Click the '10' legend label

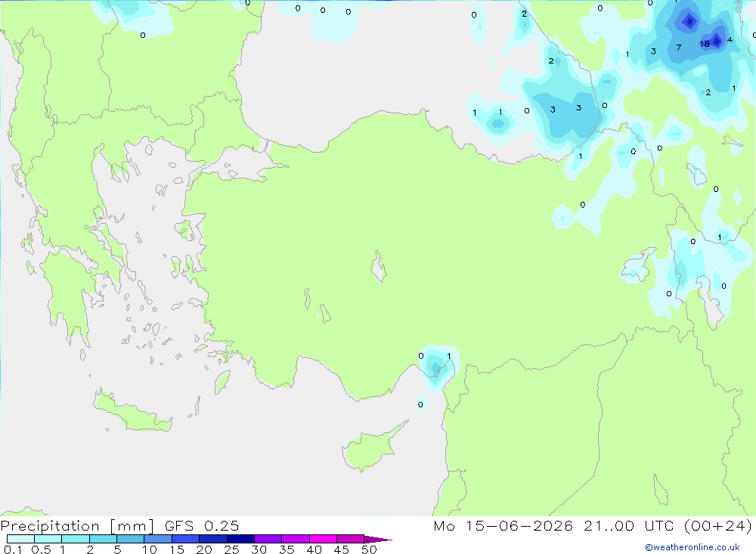149,549
